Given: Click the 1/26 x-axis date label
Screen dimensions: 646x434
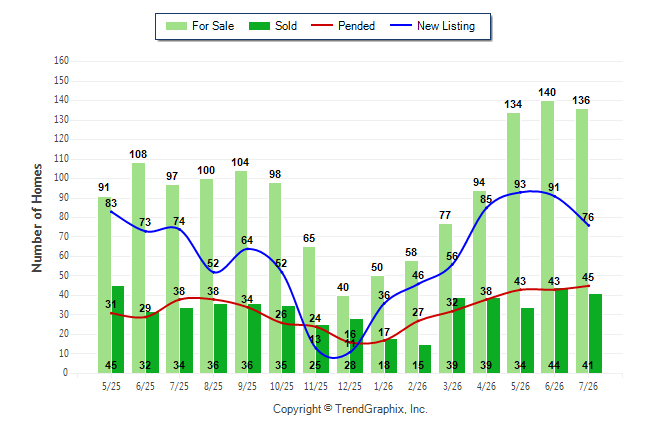Looking at the screenshot, I should [x=384, y=386].
